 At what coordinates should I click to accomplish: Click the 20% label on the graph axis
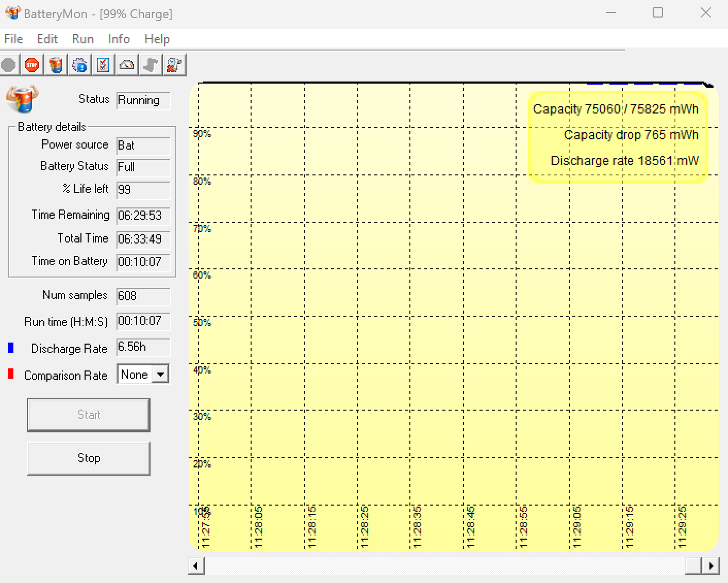(202, 464)
